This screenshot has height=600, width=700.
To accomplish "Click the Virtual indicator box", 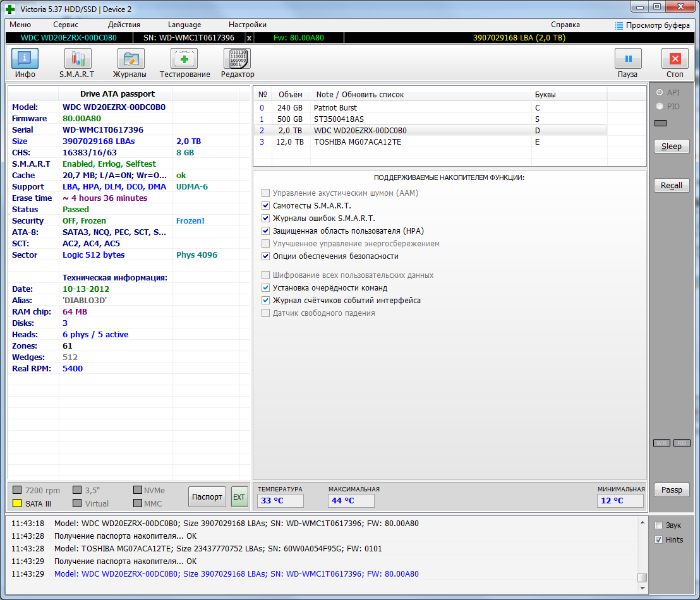I will tap(77, 503).
